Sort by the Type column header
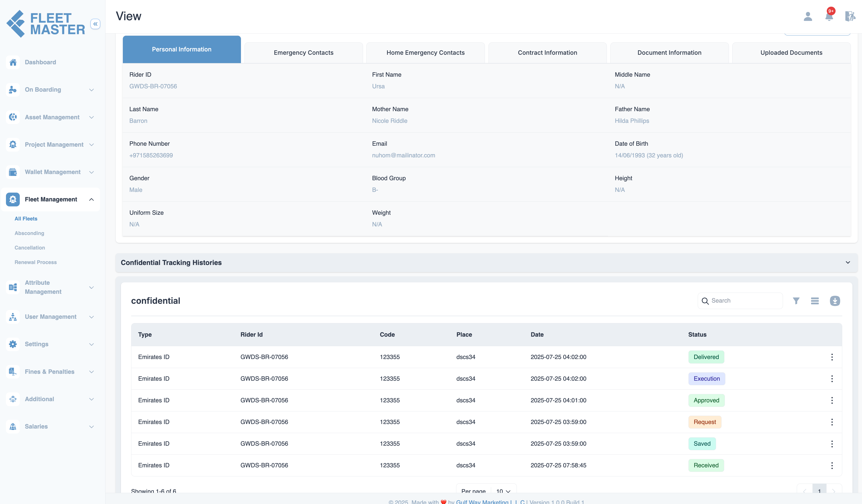The width and height of the screenshot is (862, 504). click(145, 335)
